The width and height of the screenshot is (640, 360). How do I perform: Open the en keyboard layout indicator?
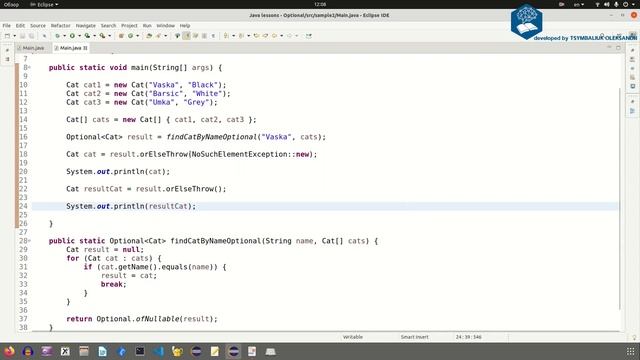[579, 4]
